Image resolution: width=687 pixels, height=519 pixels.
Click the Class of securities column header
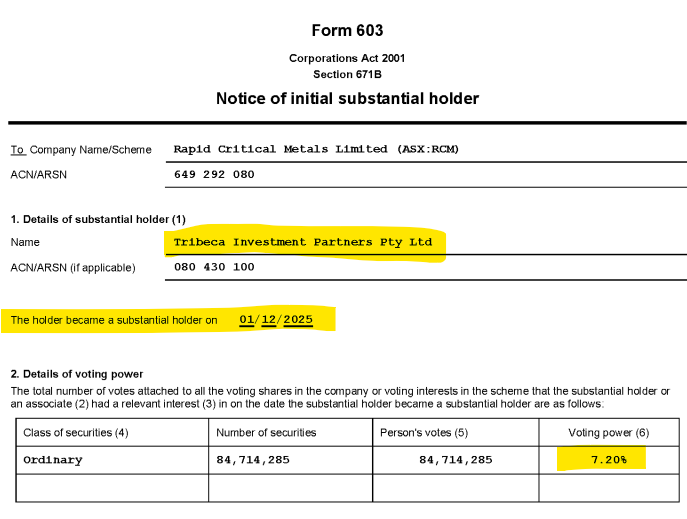pos(77,433)
